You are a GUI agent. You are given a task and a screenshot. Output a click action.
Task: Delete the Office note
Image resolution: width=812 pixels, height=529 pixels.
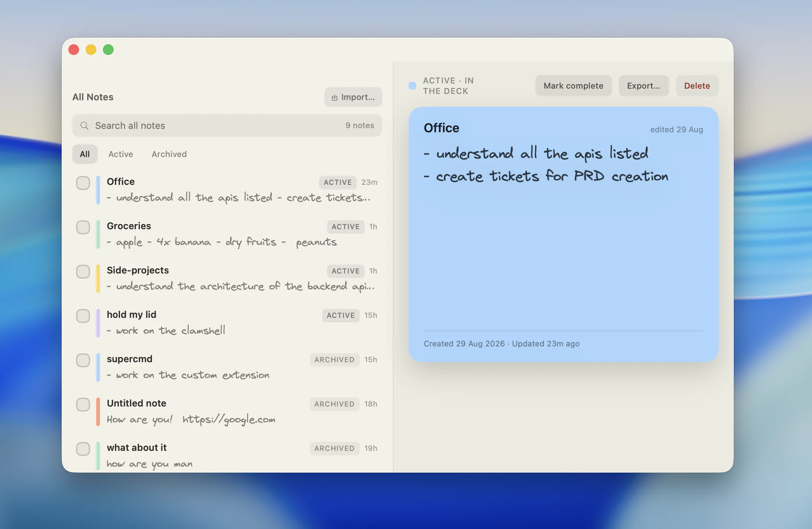[x=697, y=86]
